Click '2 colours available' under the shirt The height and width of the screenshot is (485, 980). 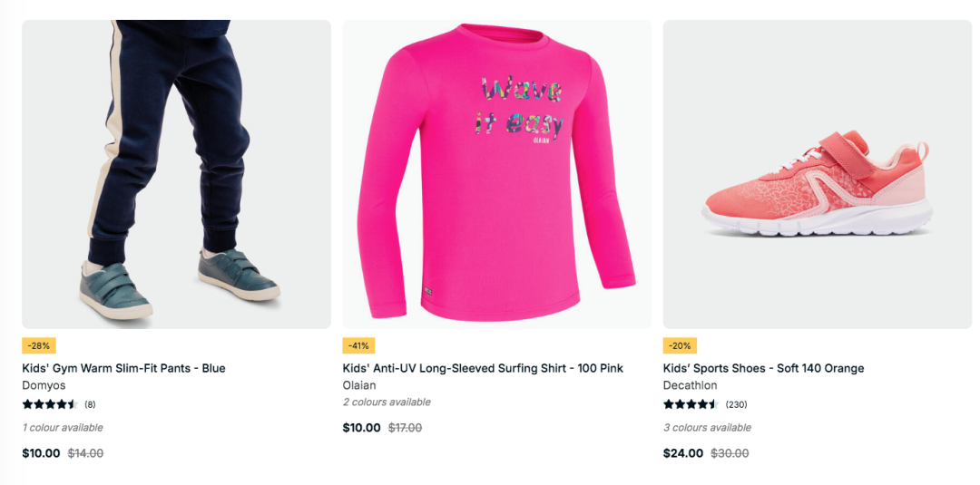pos(387,402)
